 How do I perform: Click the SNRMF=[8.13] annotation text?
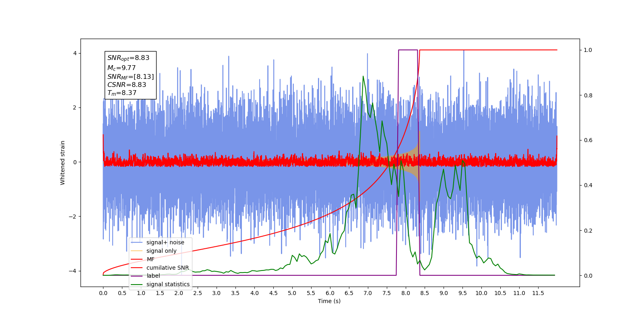(130, 76)
